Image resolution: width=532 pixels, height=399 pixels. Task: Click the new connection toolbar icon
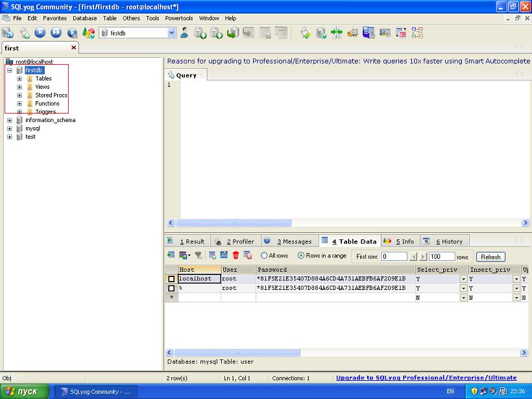[x=8, y=33]
